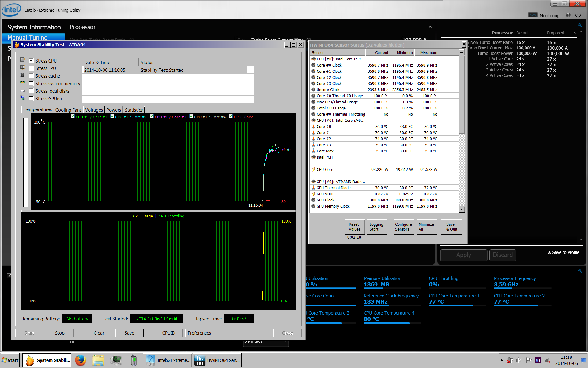Toggle the Stress FPU checkbox
The width and height of the screenshot is (588, 368).
pyautogui.click(x=33, y=68)
